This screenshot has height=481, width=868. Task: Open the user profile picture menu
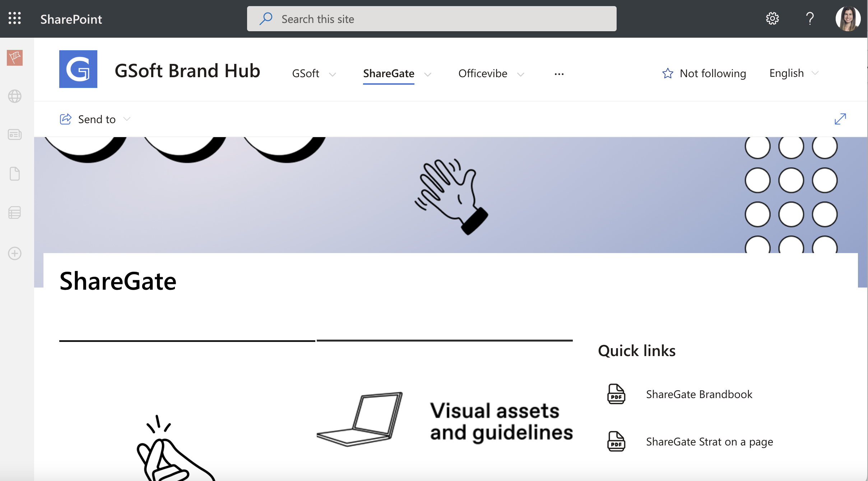(x=848, y=19)
